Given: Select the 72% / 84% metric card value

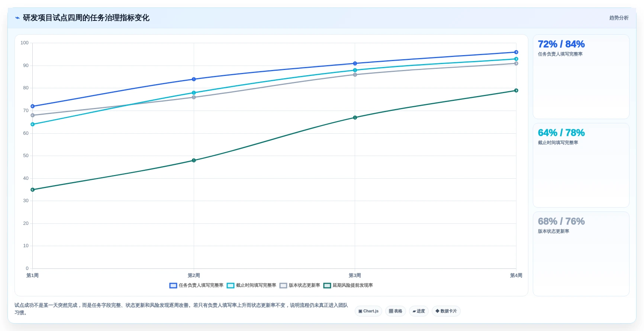Looking at the screenshot, I should [x=561, y=44].
